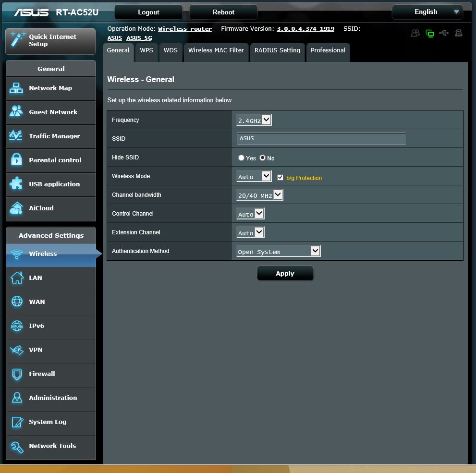
Task: Click the System Log notepad icon
Action: (17, 422)
